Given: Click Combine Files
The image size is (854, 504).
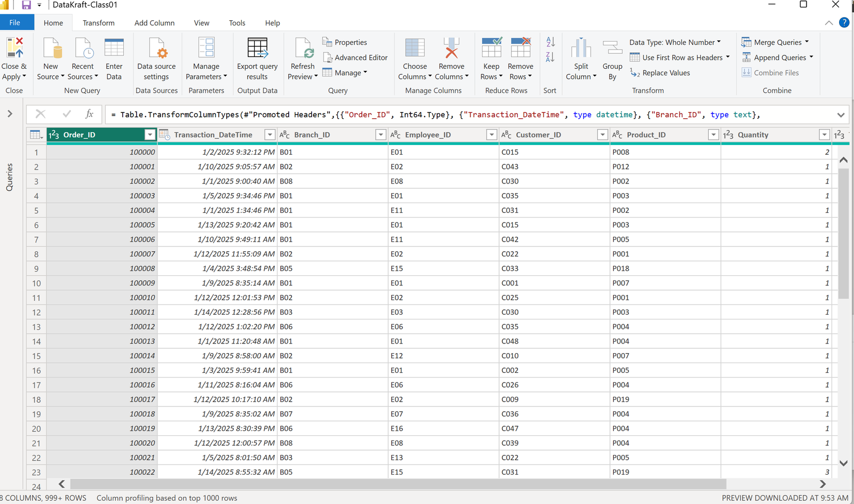Looking at the screenshot, I should [770, 73].
